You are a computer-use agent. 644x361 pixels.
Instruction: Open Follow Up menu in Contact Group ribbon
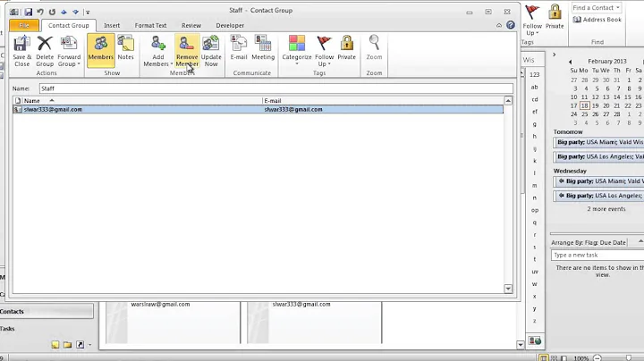pos(324,51)
